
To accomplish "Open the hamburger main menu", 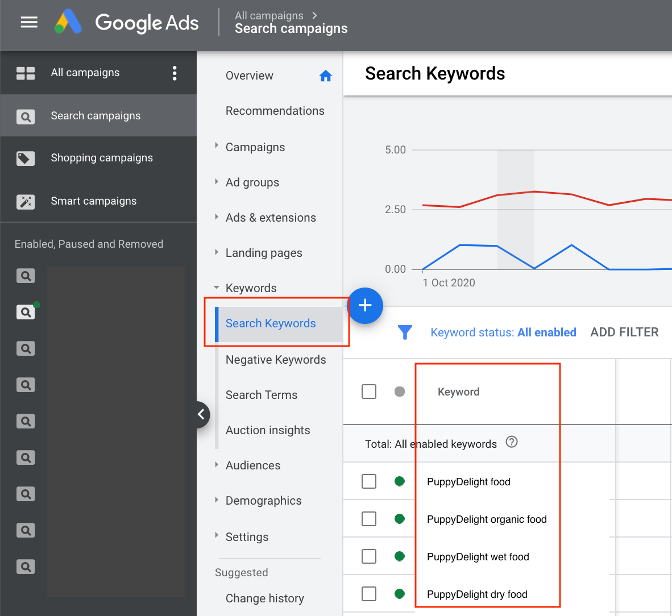I will coord(29,22).
